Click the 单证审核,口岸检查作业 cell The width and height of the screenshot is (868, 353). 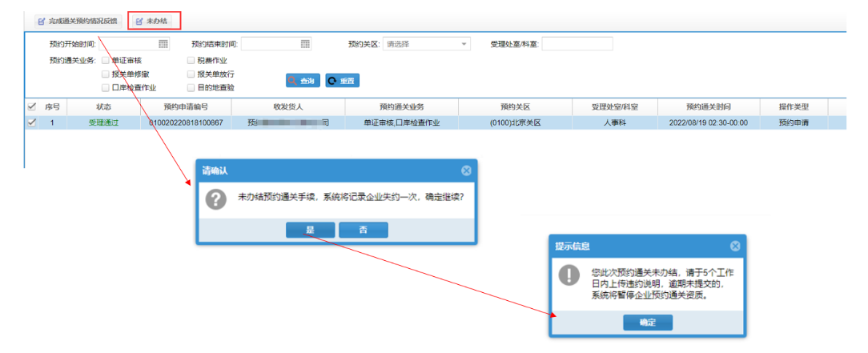pos(402,122)
